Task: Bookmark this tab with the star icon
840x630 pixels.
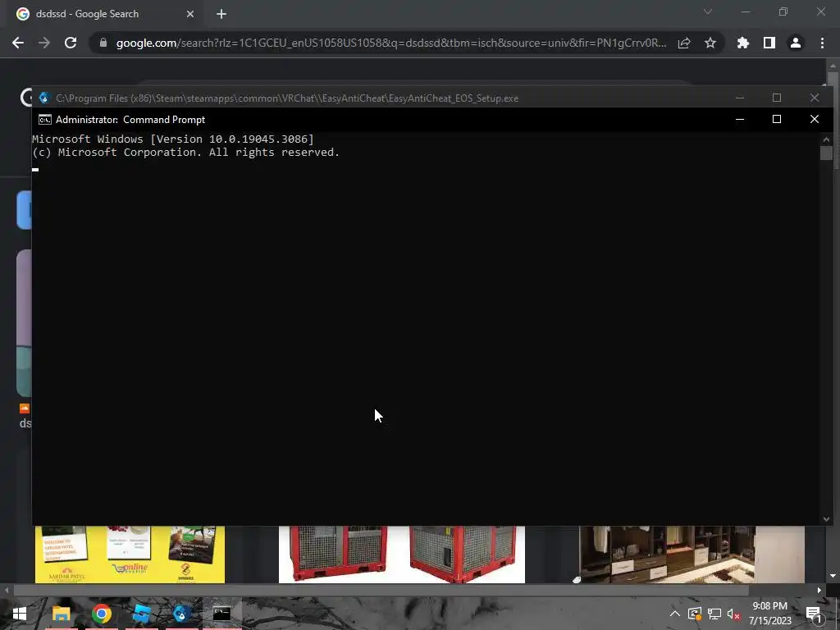Action: point(710,43)
